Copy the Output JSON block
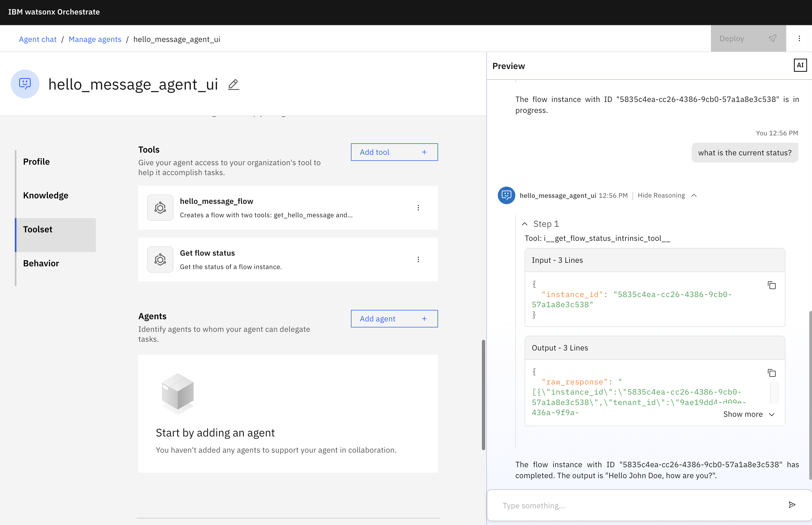Image resolution: width=812 pixels, height=525 pixels. click(771, 373)
